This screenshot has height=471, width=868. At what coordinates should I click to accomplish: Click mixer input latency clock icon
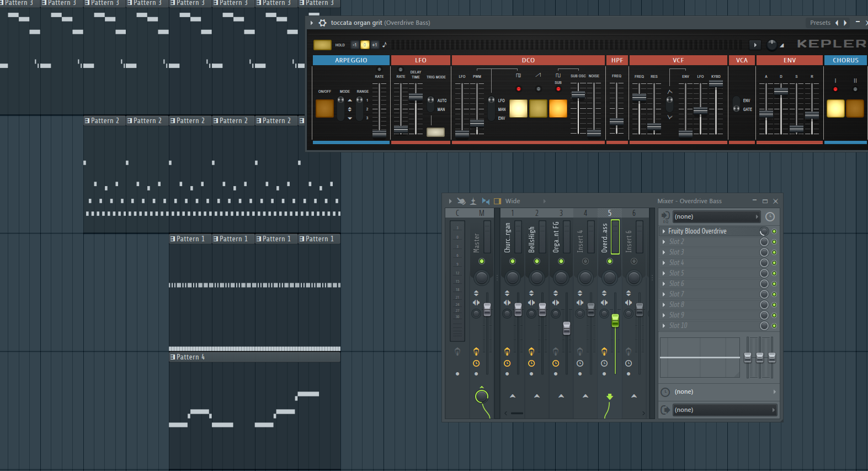tap(770, 216)
